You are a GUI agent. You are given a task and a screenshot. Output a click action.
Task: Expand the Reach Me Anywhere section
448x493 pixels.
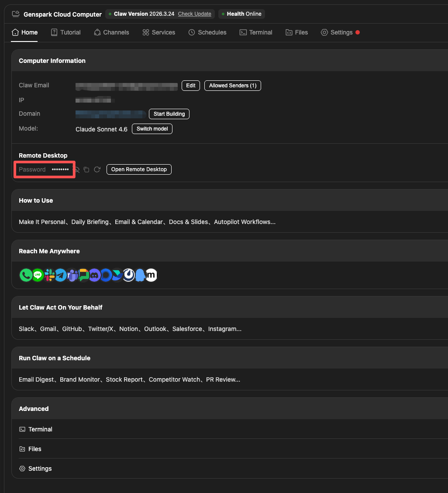click(x=230, y=251)
